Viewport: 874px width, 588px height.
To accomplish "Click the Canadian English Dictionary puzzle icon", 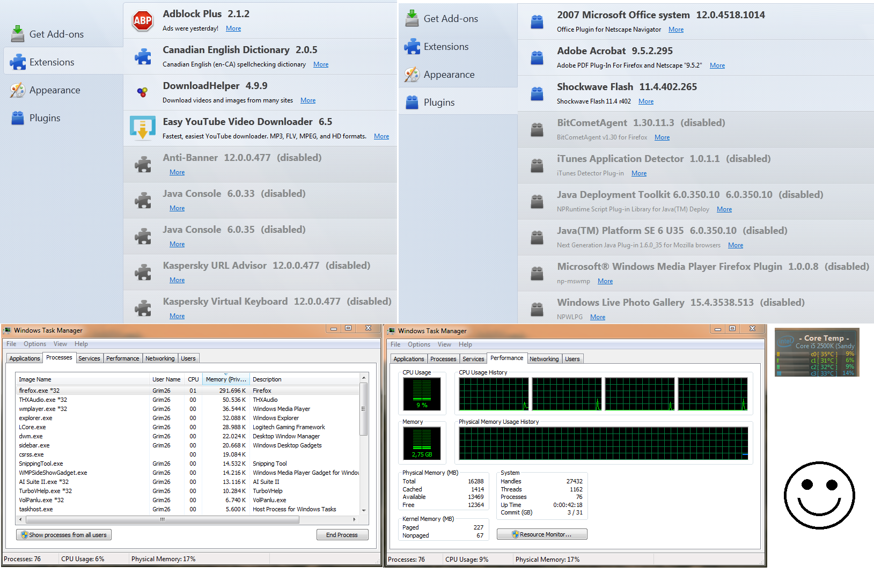I will tap(143, 57).
